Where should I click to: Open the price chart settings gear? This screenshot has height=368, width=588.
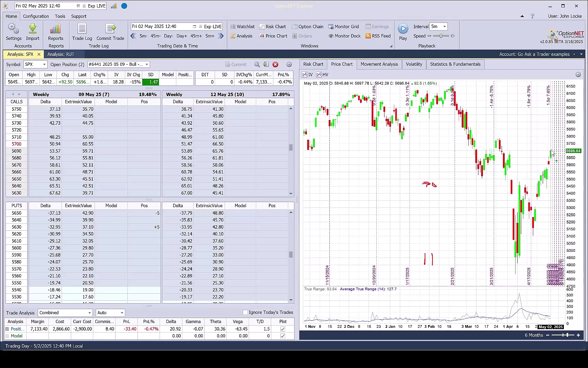pos(578,75)
